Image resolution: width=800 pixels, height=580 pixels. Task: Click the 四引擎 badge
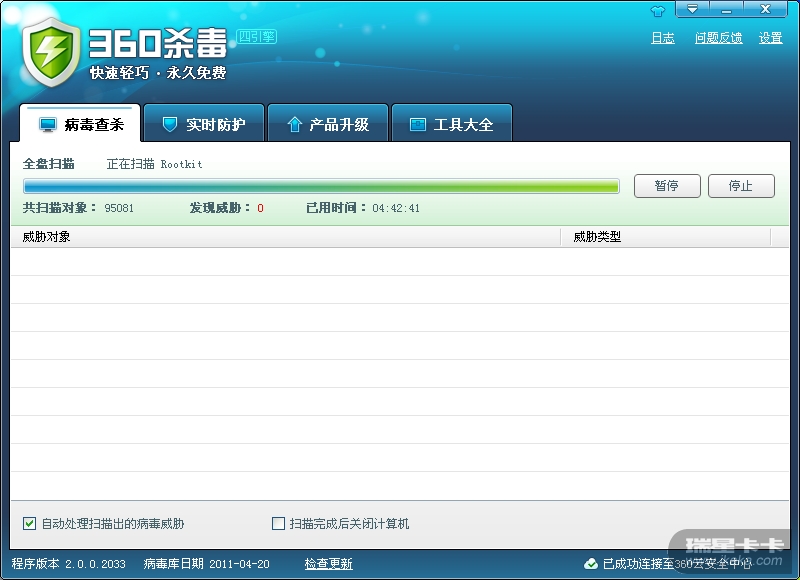tap(257, 37)
